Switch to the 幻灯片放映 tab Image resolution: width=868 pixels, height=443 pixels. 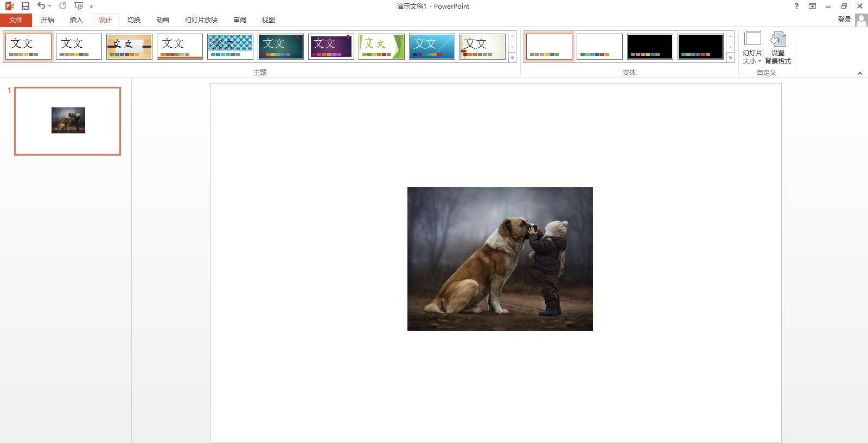[x=201, y=20]
